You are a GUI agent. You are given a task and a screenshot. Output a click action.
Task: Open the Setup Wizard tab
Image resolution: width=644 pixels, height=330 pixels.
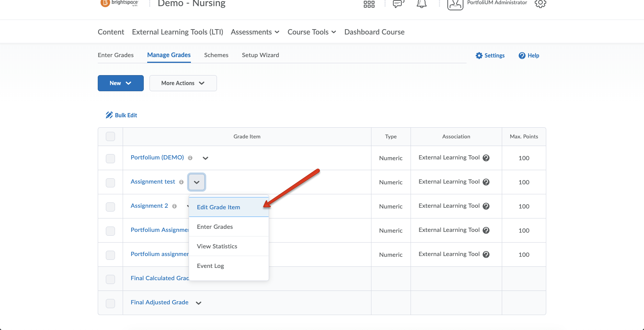(261, 55)
